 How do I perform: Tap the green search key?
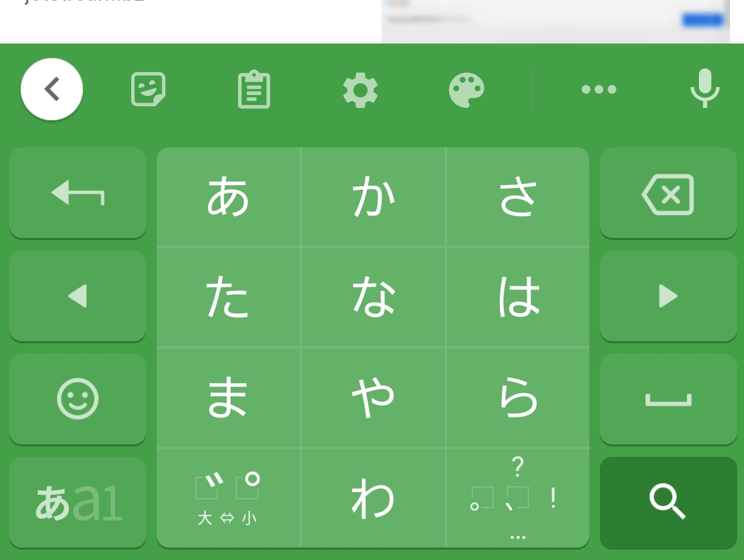click(668, 502)
